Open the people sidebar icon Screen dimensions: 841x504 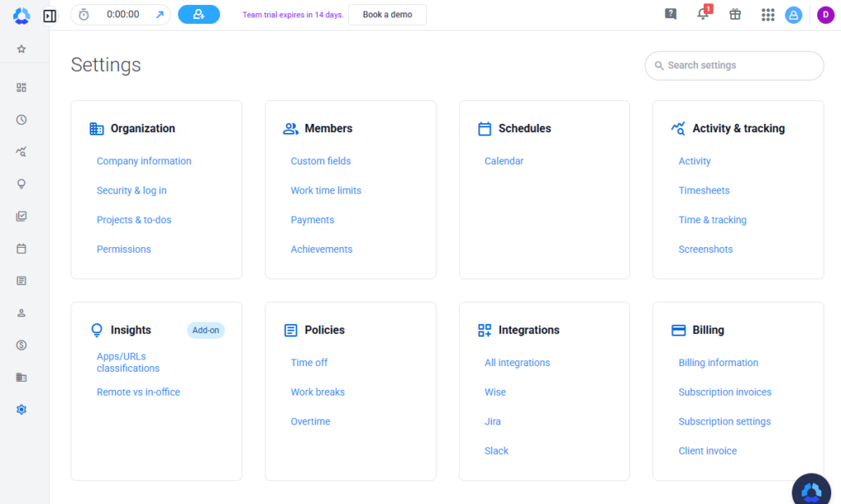tap(21, 313)
